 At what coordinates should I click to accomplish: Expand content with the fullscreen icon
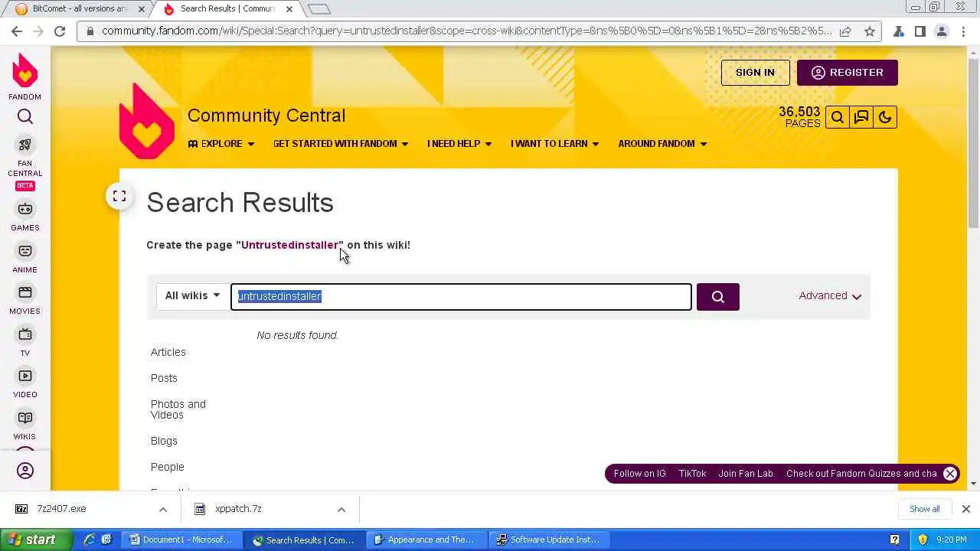119,197
